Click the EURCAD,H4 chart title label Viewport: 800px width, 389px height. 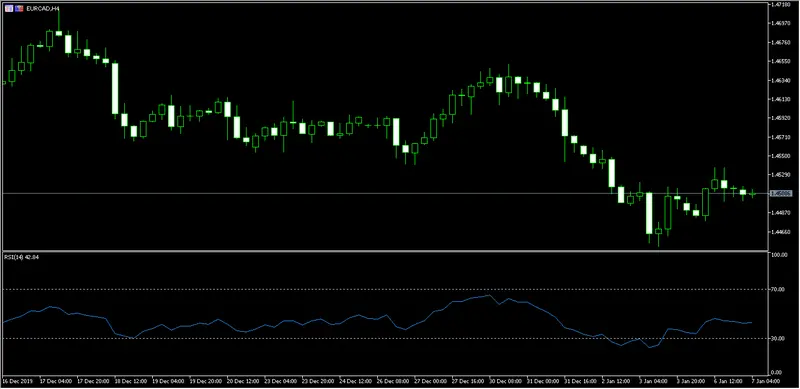42,9
